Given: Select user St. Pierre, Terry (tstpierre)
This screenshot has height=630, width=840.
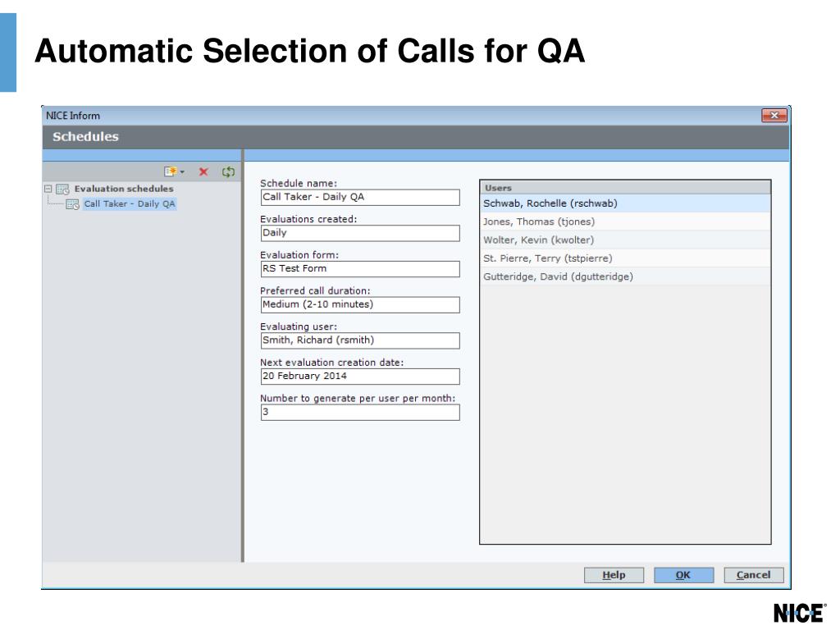Looking at the screenshot, I should click(x=625, y=258).
